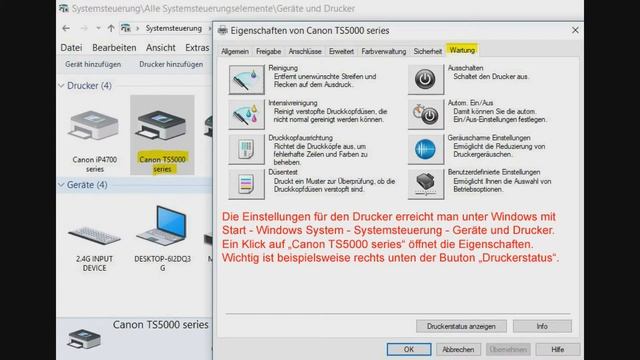Click Drucker hinzufügen toolbar command
Viewport: 640px width, 360px height.
[171, 64]
